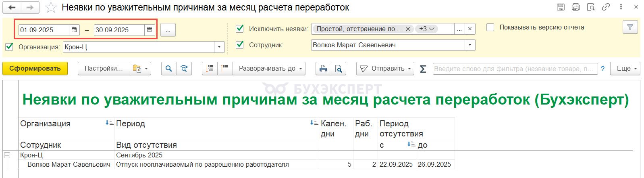Open selection for Исключить неявки ellipsis
This screenshot has width=644, height=178.
click(x=459, y=29)
